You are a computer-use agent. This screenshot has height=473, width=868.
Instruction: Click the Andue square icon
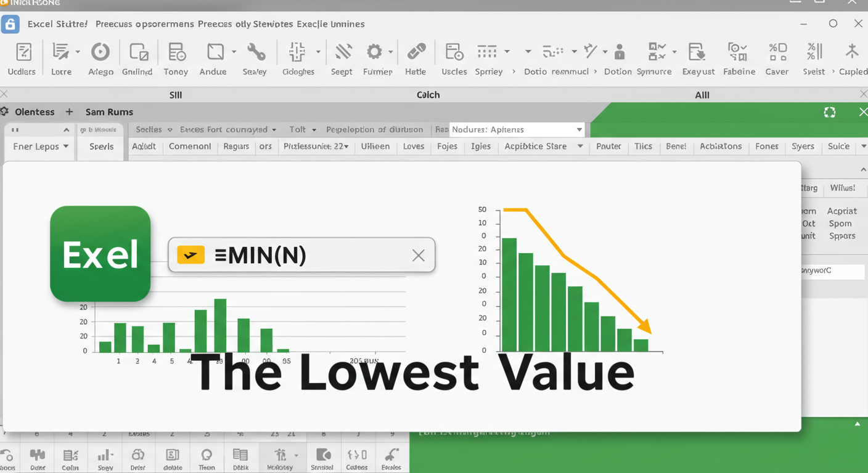215,52
